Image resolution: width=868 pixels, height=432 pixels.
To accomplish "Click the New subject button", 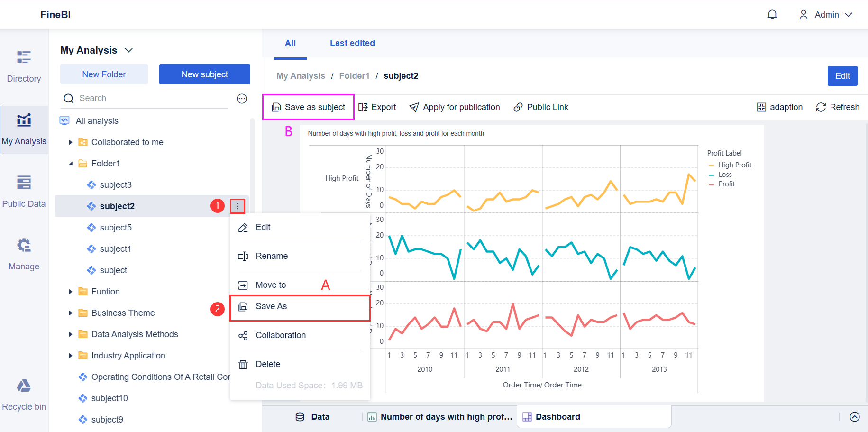I will (204, 74).
